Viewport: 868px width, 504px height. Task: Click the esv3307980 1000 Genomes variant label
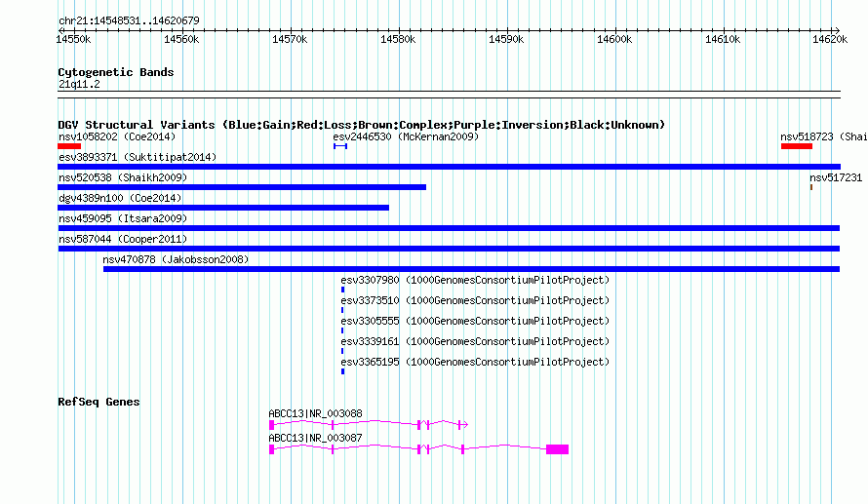(x=475, y=280)
